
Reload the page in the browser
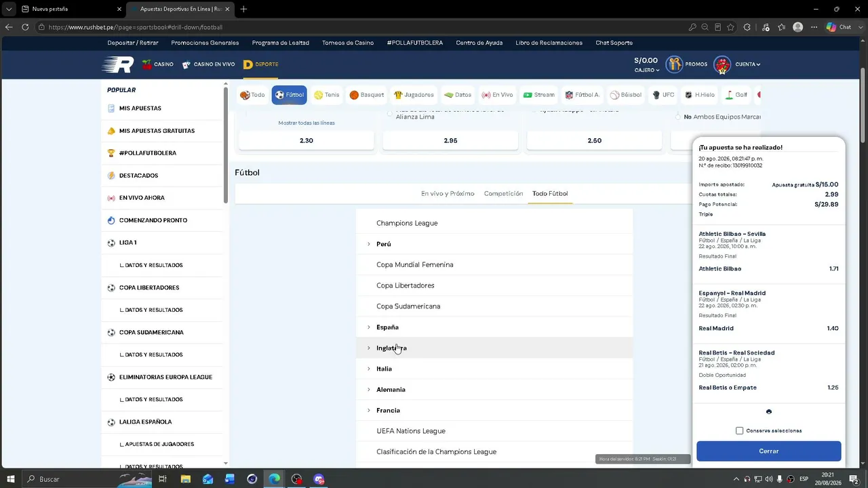pyautogui.click(x=25, y=27)
